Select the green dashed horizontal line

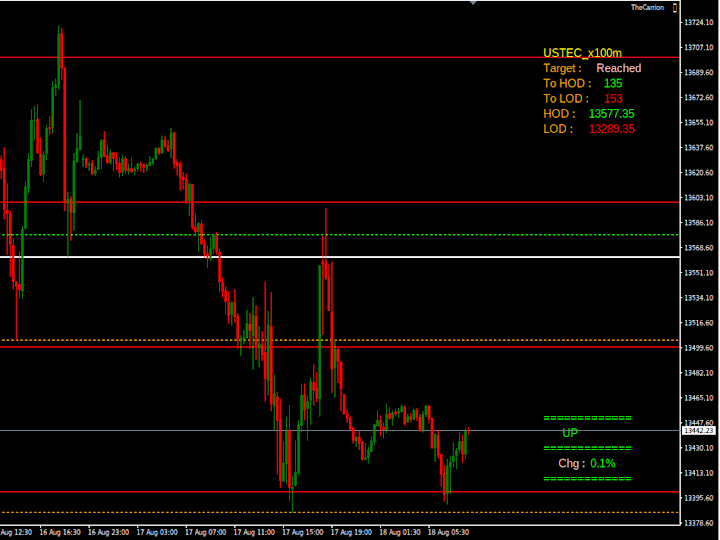[x=340, y=235]
